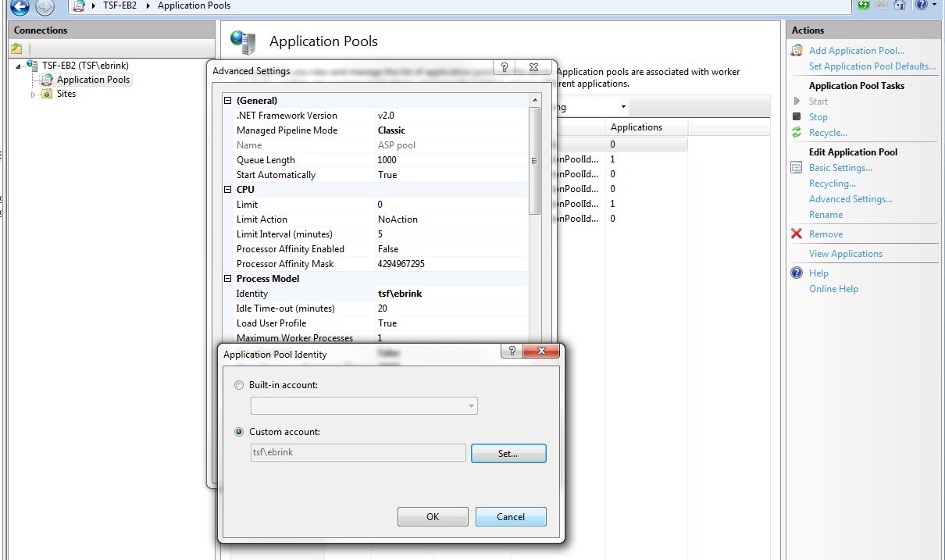Collapse the Process Model section
The width and height of the screenshot is (945, 560).
point(228,279)
